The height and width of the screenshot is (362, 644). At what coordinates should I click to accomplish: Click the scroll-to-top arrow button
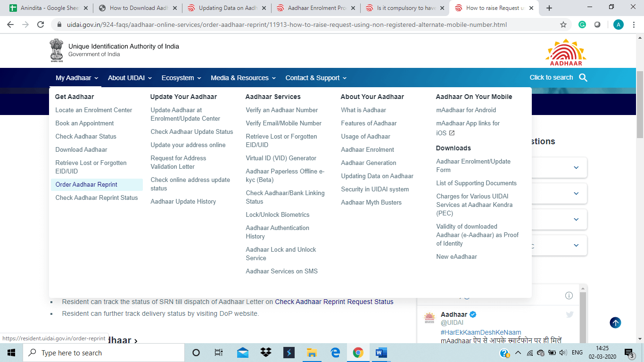click(x=615, y=323)
